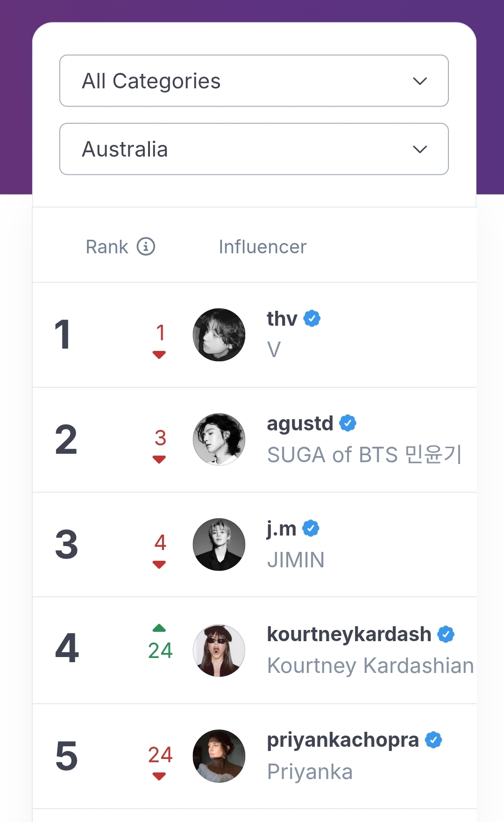Click the verified badge next to j.m
This screenshot has height=822, width=504.
click(311, 529)
